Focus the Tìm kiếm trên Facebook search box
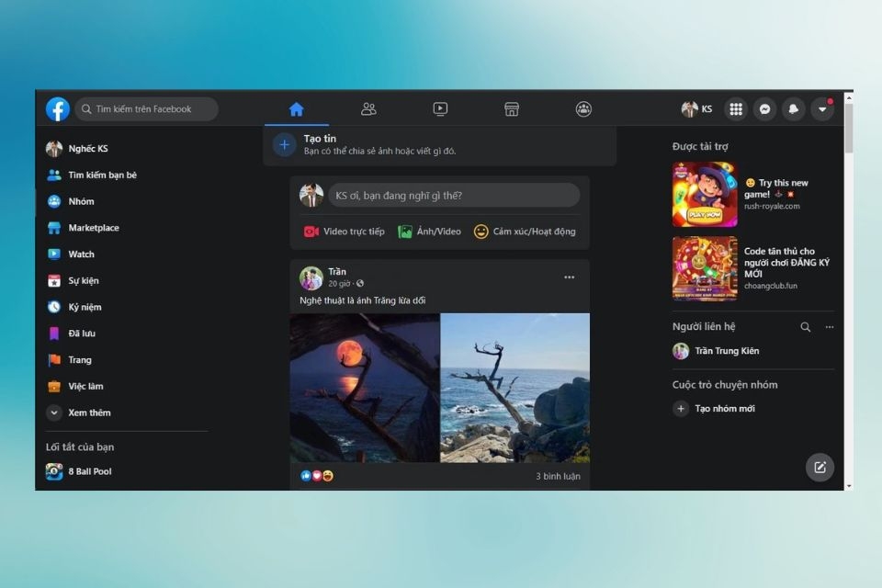Viewport: 882px width, 588px height. tap(147, 108)
